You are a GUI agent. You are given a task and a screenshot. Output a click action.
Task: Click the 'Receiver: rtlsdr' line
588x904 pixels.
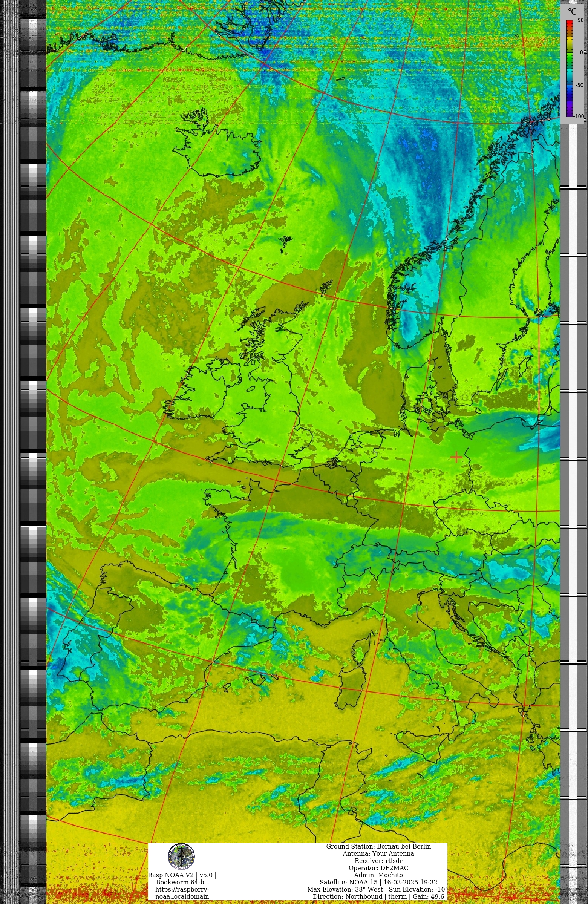378,861
